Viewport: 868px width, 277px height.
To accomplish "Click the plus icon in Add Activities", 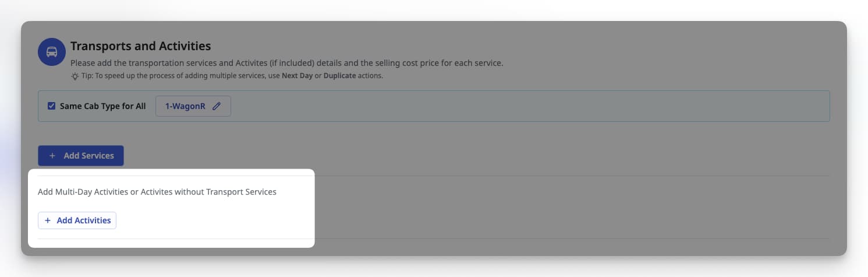I will pyautogui.click(x=48, y=220).
